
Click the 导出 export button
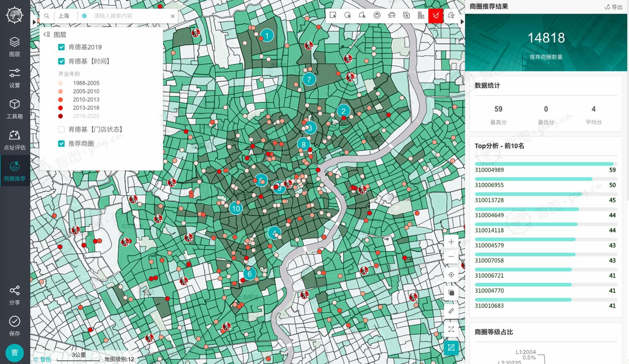(614, 7)
